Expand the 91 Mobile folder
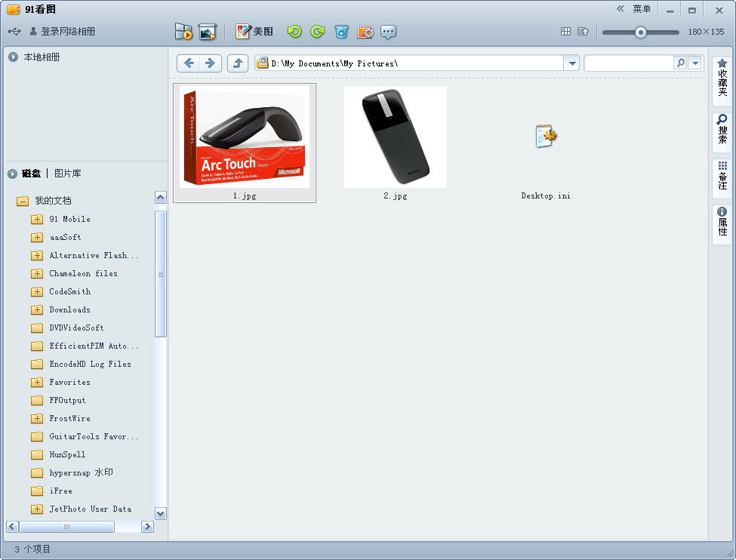The height and width of the screenshot is (560, 736). coord(37,220)
